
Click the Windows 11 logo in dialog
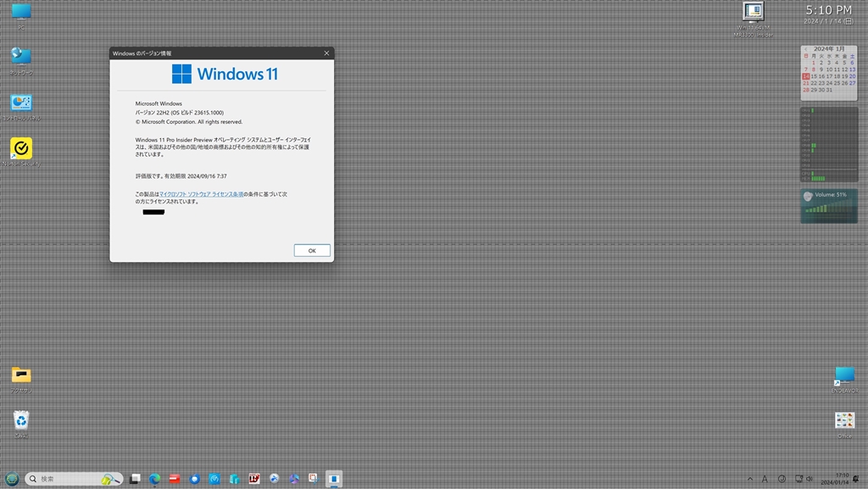[x=225, y=74]
